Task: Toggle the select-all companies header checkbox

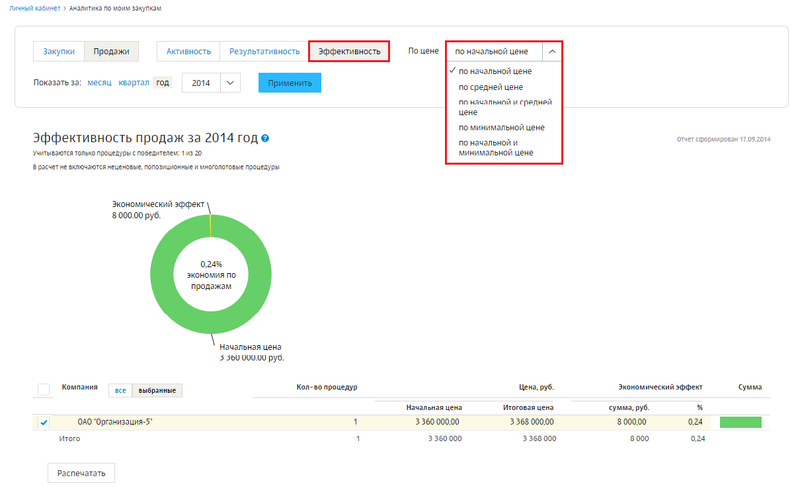Action: pyautogui.click(x=43, y=390)
